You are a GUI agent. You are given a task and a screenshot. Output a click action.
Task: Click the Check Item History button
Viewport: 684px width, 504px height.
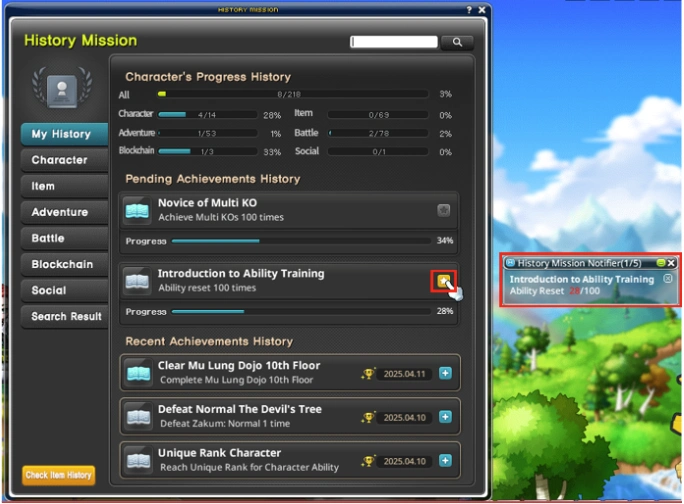[58, 475]
